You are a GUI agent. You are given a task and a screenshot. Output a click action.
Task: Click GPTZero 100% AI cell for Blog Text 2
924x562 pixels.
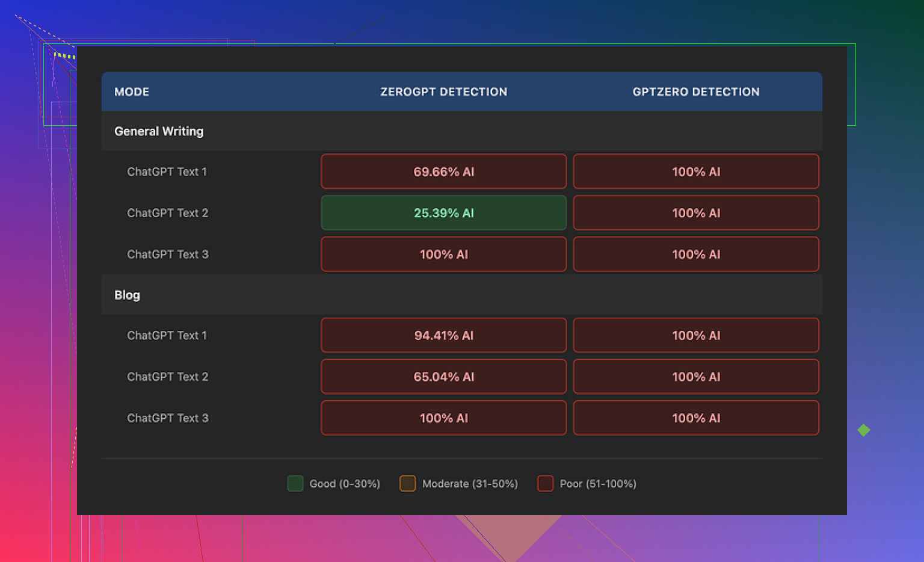(x=695, y=377)
